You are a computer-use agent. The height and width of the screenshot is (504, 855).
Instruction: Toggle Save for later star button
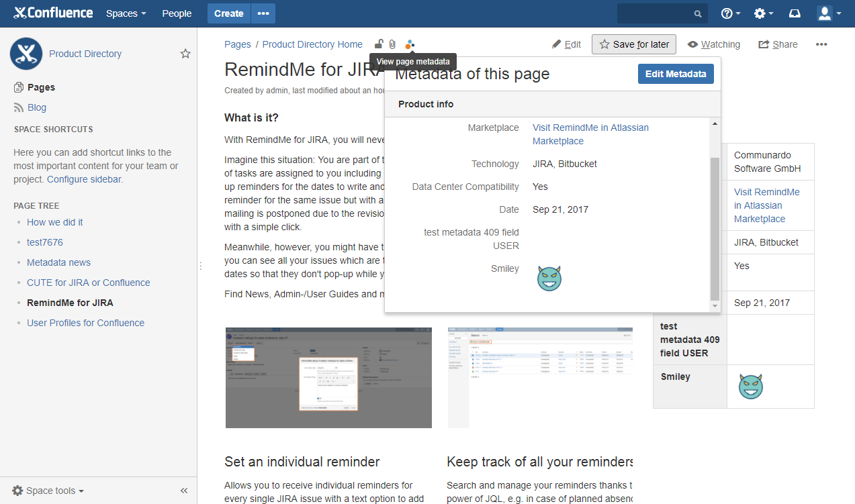[x=634, y=44]
